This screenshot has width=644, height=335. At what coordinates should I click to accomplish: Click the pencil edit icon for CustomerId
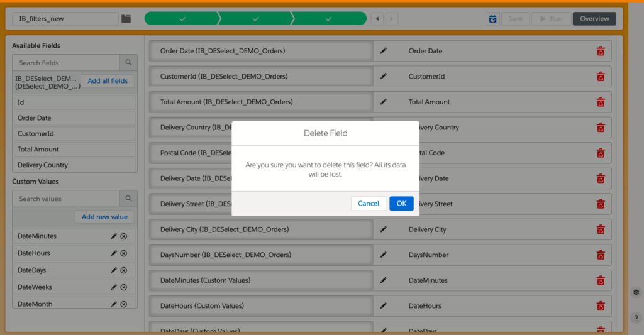pyautogui.click(x=384, y=77)
